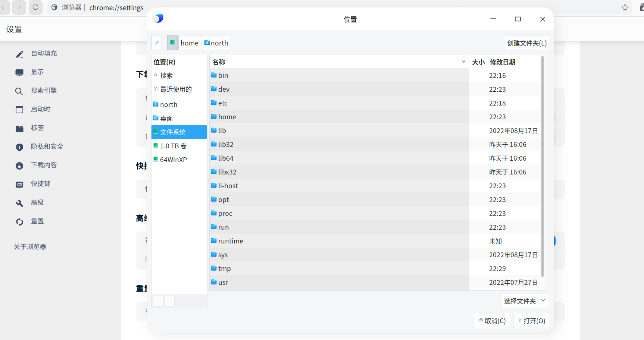
Task: Select the libx32 folder row
Action: (x=375, y=172)
